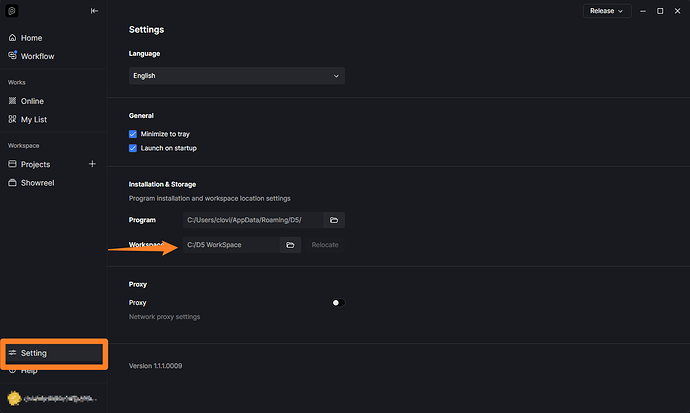Go to Online works
Viewport: 690px width, 413px height.
click(26, 101)
